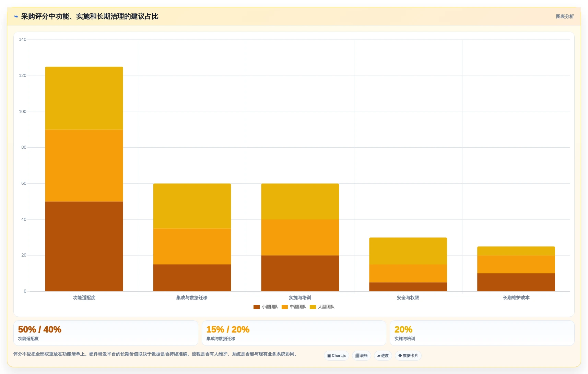Viewport: 588px width, 374px height.
Task: Click the 大型团队 segment of 安全与权限 bar
Action: [x=408, y=251]
